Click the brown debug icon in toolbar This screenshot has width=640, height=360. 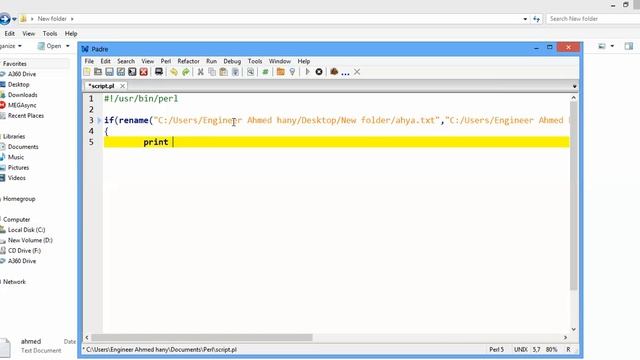click(x=334, y=72)
